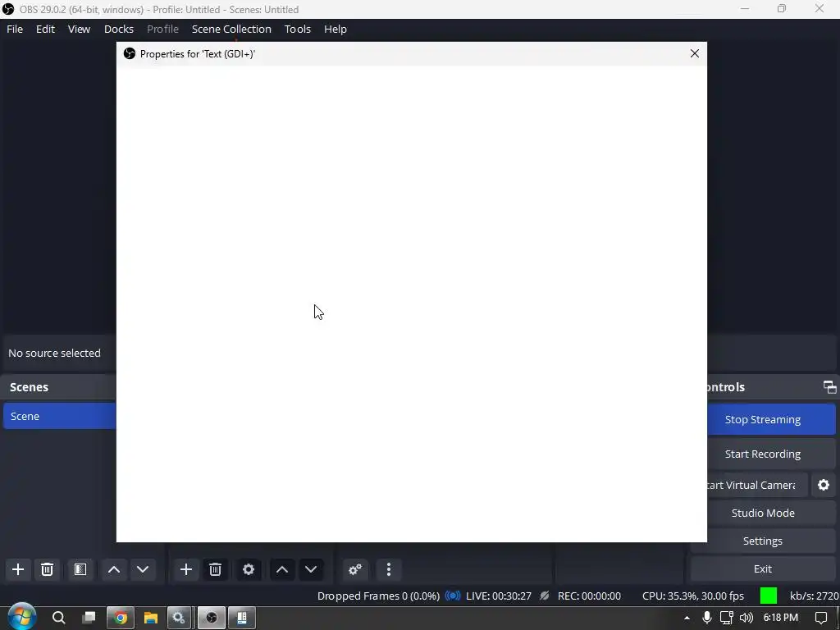Click the 'kb/s: 2720' bitrate text

815,596
